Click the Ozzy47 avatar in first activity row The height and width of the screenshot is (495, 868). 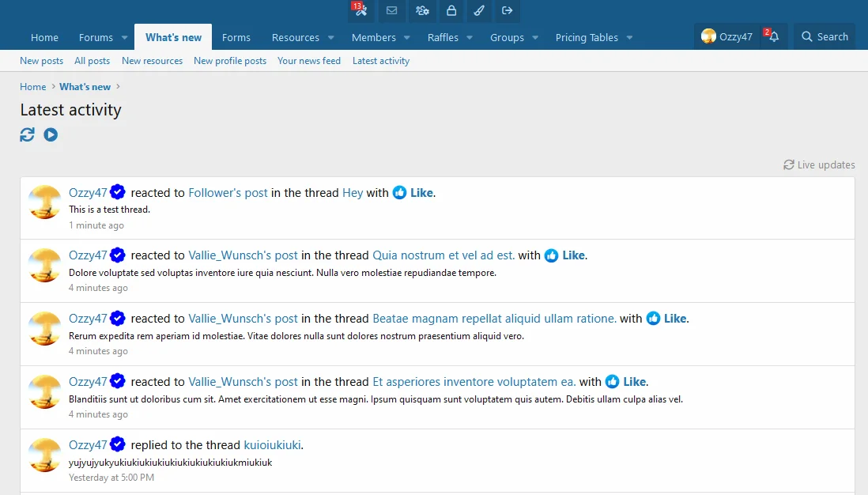(x=44, y=202)
